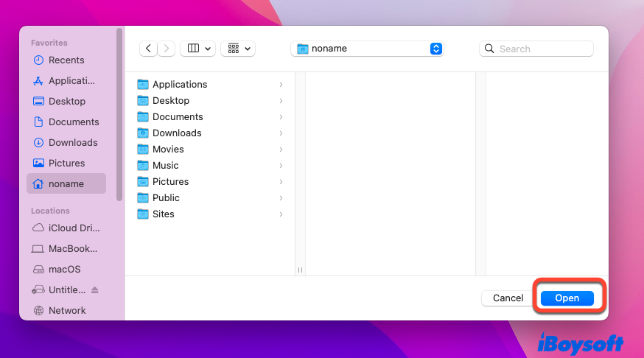Click the forward navigation arrow
This screenshot has height=358, width=644.
[x=167, y=49]
